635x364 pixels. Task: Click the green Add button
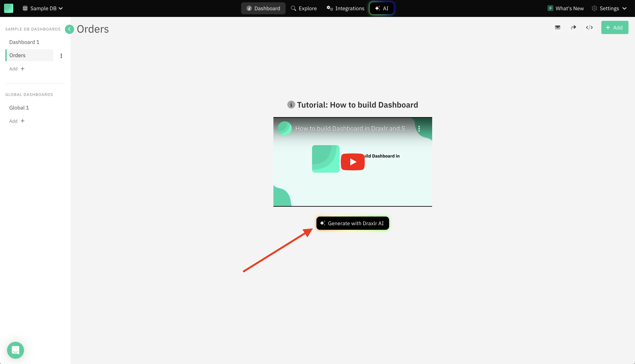(615, 28)
